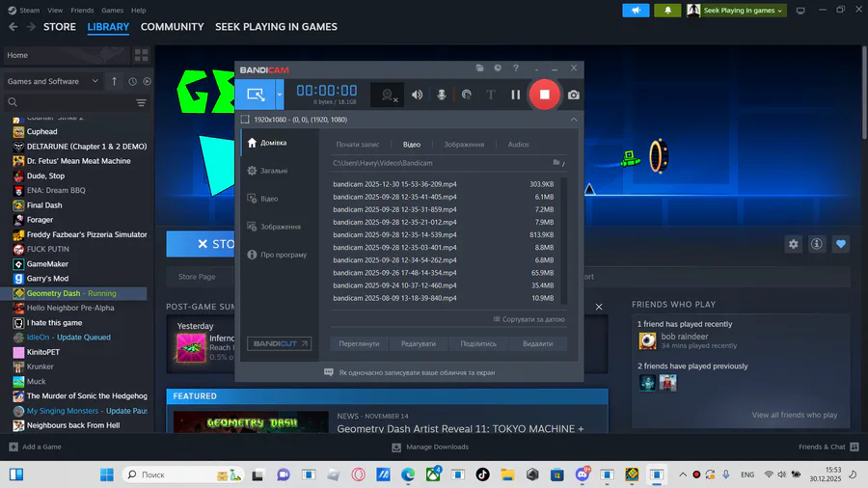Dismiss the post-game summary with X

click(x=598, y=307)
